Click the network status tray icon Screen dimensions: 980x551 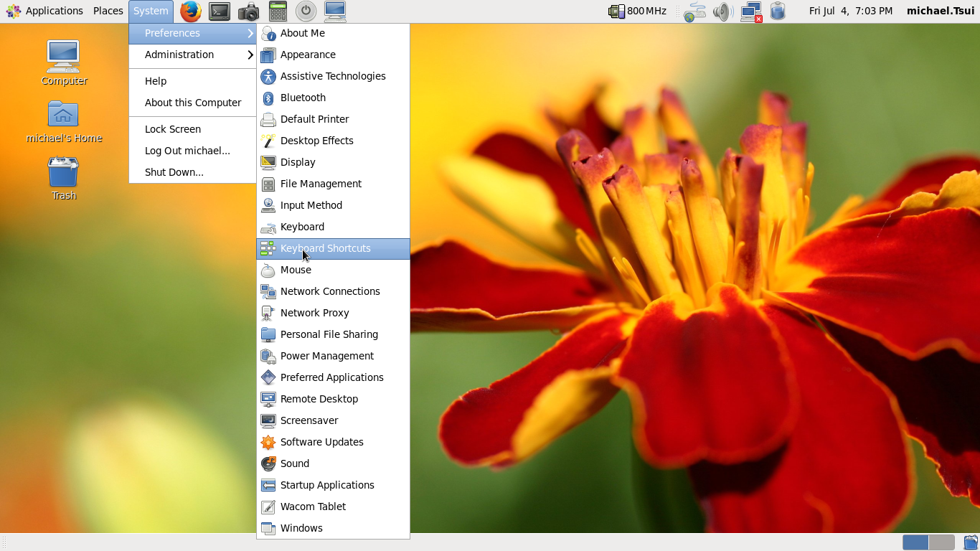tap(751, 11)
